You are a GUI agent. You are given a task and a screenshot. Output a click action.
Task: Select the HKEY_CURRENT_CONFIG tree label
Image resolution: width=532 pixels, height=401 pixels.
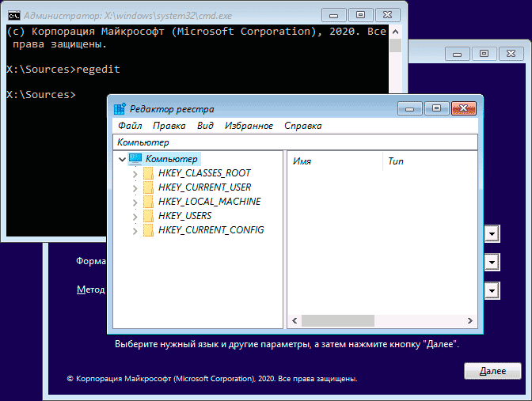click(211, 230)
